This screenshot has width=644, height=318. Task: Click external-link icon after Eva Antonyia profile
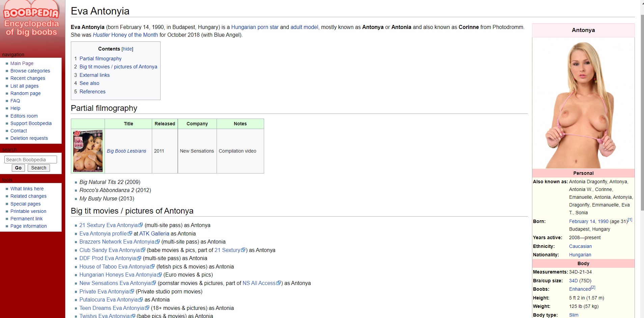(x=130, y=233)
